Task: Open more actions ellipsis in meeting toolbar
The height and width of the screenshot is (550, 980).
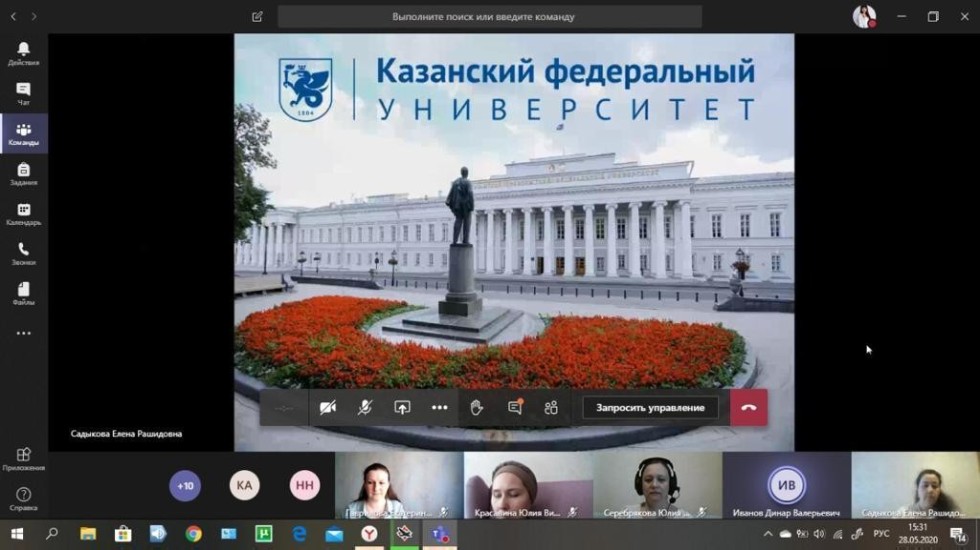Action: [x=440, y=408]
